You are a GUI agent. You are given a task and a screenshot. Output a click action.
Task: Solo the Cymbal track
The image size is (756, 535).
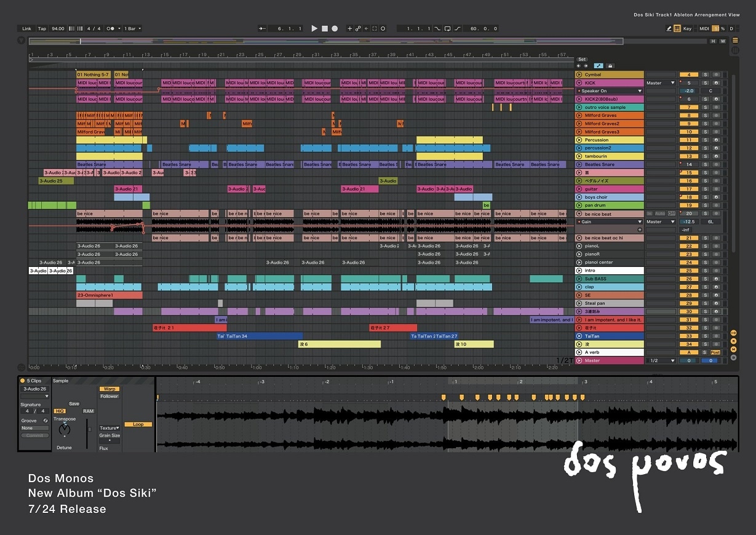(x=706, y=74)
